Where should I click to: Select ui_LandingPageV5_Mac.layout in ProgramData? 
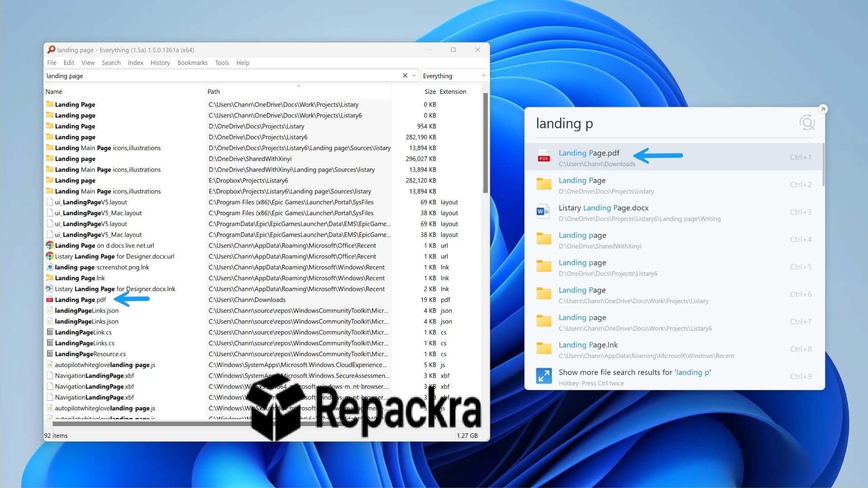98,235
